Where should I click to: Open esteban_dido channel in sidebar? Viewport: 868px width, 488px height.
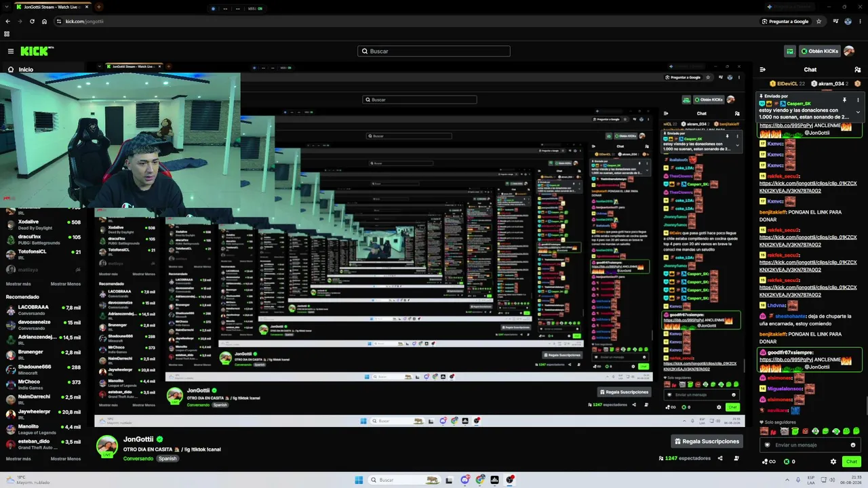pyautogui.click(x=43, y=444)
